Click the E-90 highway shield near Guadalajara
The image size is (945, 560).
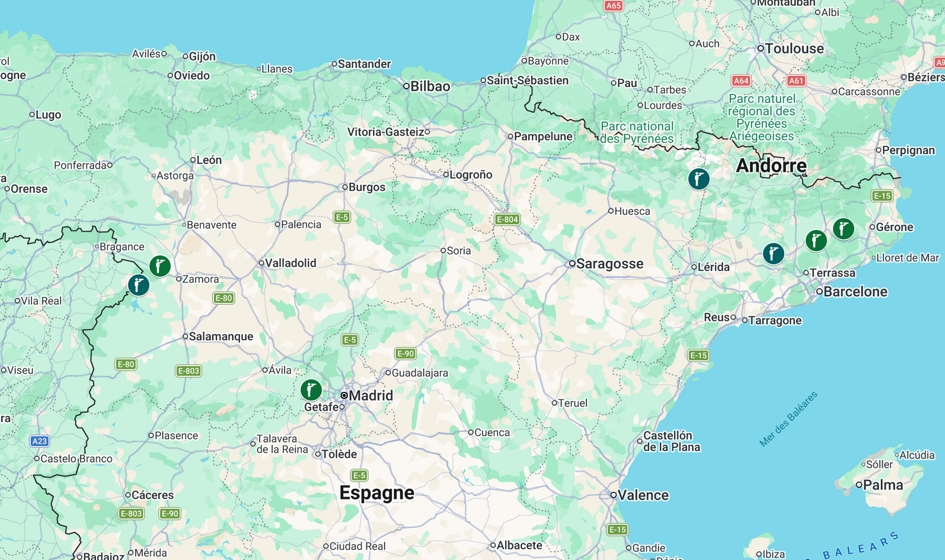click(406, 354)
